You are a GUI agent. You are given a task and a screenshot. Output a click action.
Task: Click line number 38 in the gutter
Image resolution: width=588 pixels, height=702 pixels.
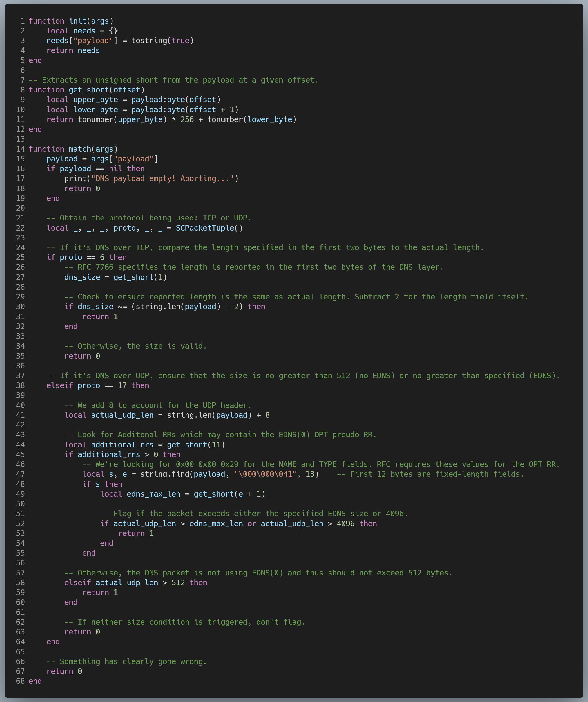(20, 385)
